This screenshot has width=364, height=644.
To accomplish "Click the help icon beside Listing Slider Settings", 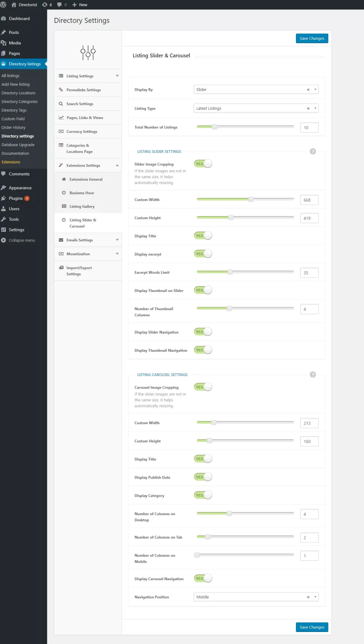I will [x=313, y=152].
